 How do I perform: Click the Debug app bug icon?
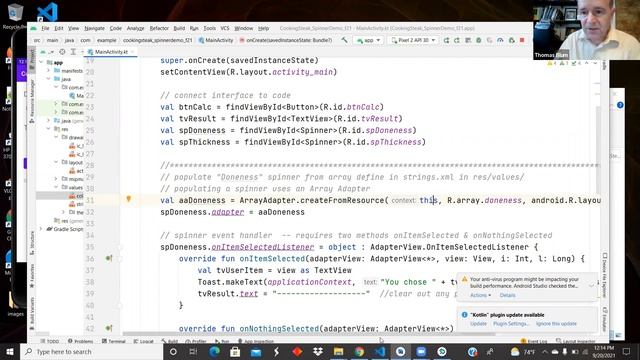(x=478, y=40)
